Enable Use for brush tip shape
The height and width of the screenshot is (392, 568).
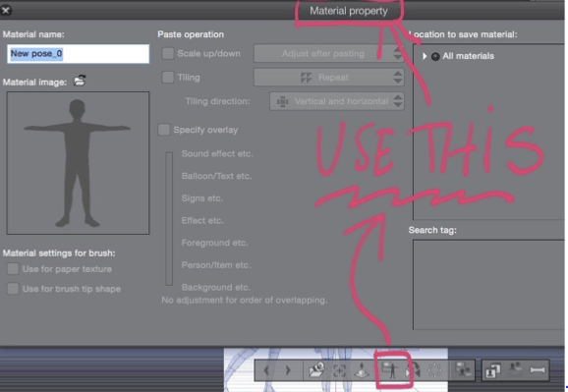13,289
